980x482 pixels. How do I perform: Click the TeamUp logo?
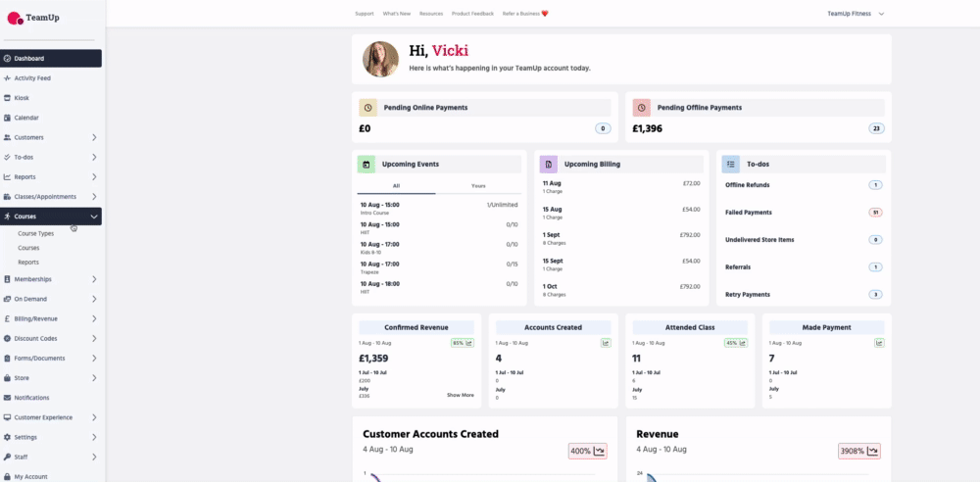[35, 18]
